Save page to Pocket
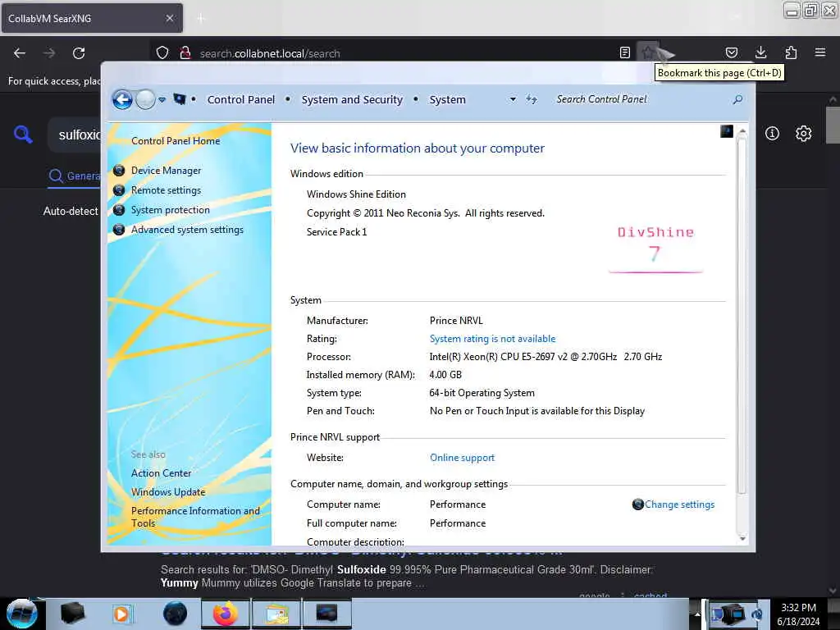840x630 pixels. pos(731,52)
